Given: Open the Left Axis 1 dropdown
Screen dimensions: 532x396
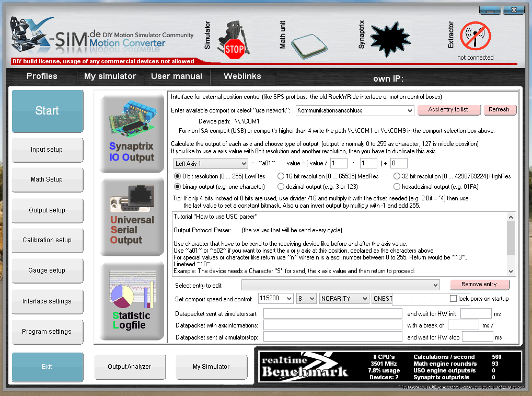Looking at the screenshot, I should point(244,164).
